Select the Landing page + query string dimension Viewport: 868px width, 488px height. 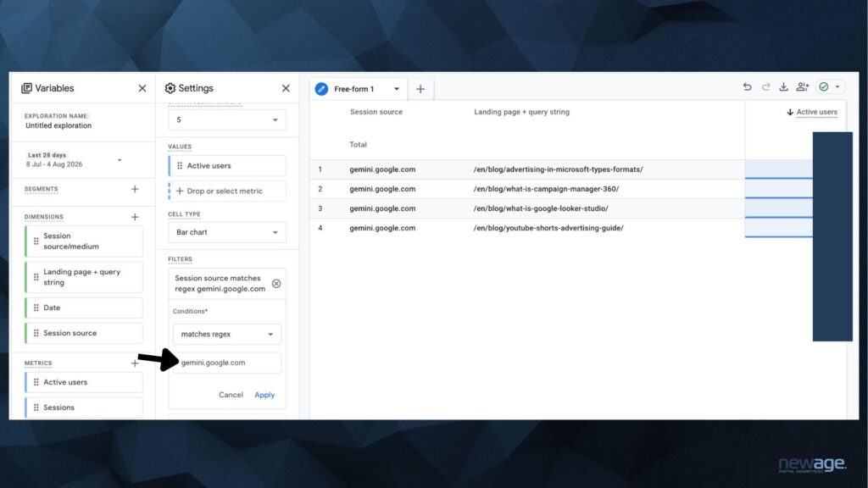coord(84,277)
